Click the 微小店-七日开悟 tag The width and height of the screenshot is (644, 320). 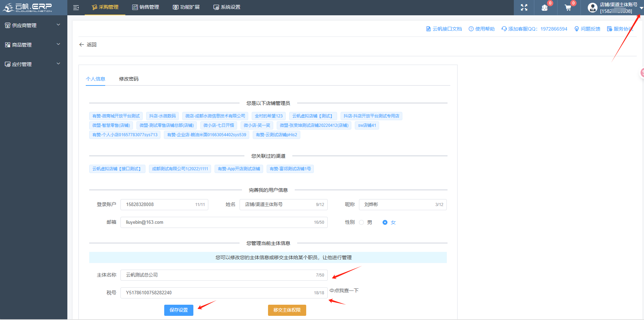coord(219,125)
